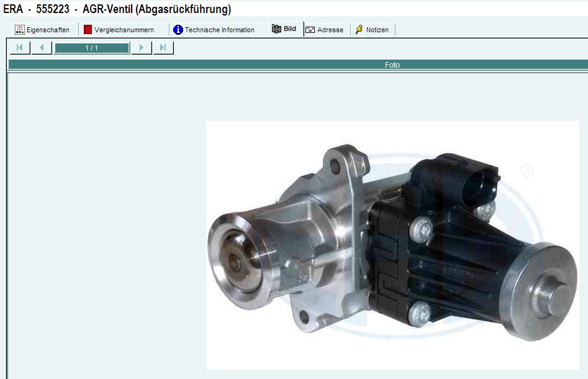
Task: Open the Adresse tab
Action: point(330,30)
